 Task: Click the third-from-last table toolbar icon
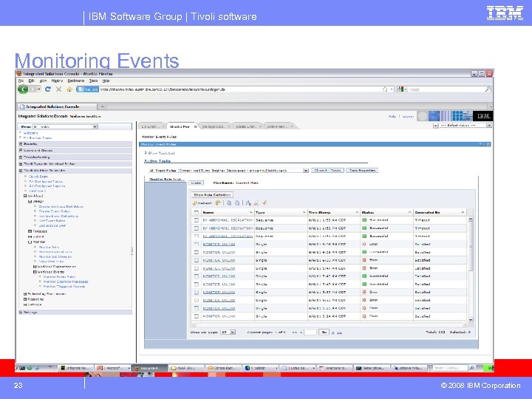[248, 203]
